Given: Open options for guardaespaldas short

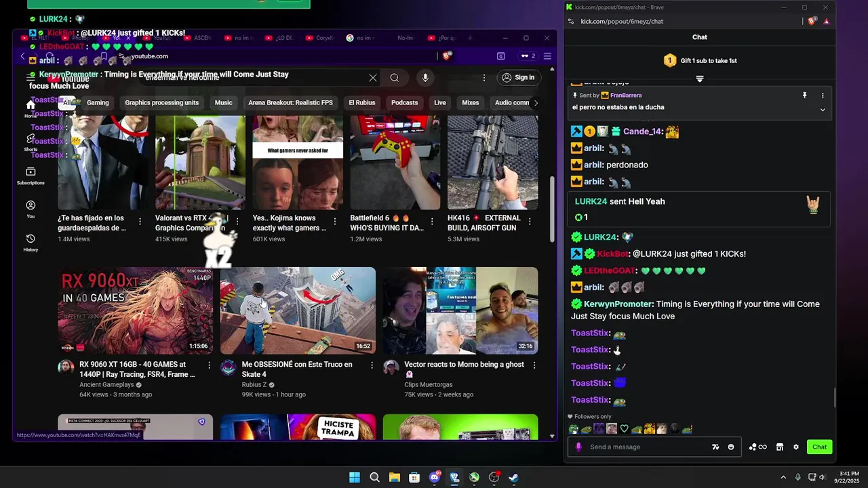Looking at the screenshot, I should [x=140, y=222].
